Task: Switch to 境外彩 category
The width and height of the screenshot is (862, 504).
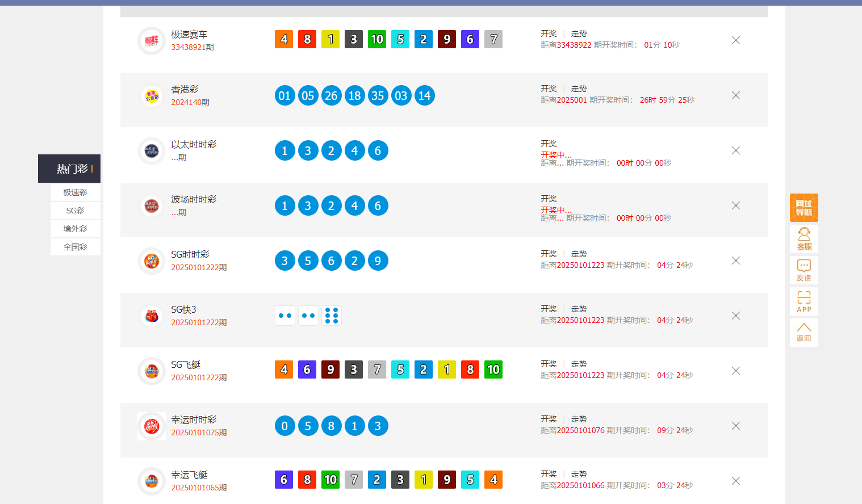Action: point(75,229)
